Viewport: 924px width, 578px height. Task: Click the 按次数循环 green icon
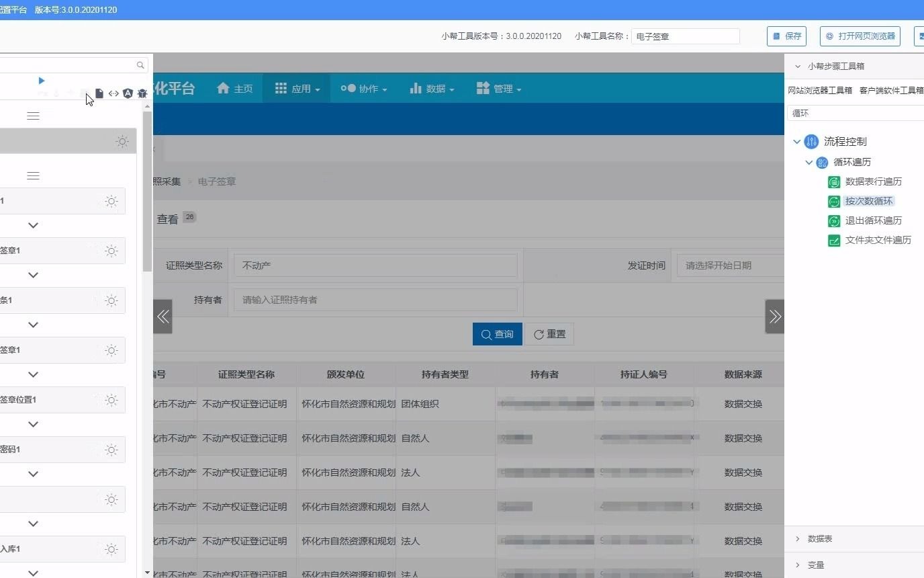point(834,201)
